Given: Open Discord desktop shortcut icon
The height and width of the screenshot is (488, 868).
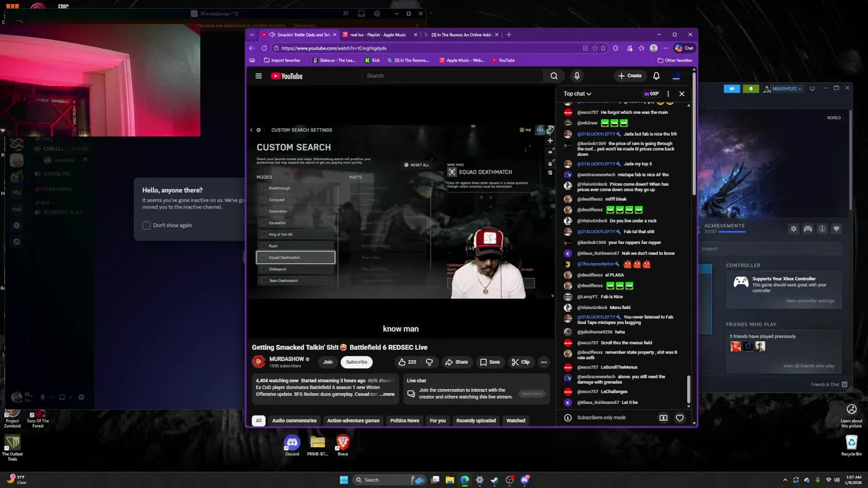Looking at the screenshot, I should 292,445.
